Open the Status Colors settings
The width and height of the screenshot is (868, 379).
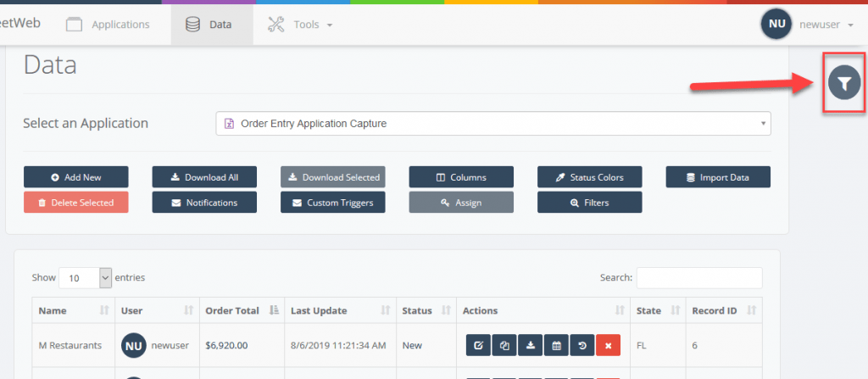point(590,177)
